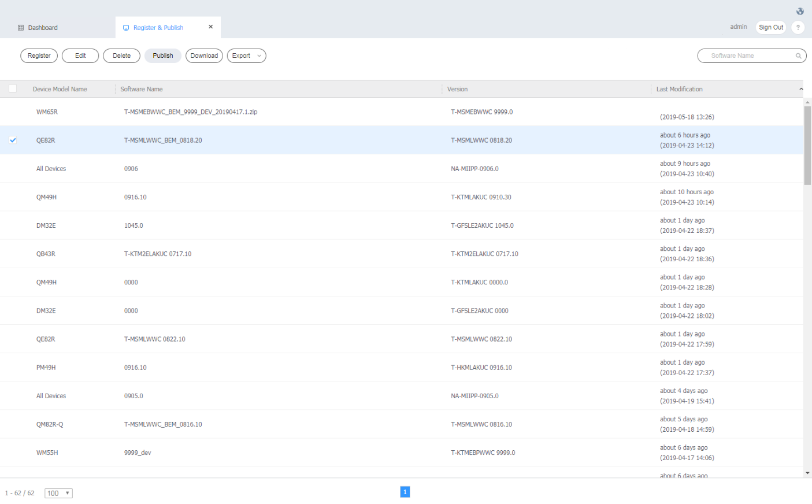Expand the Export dropdown

click(x=247, y=56)
